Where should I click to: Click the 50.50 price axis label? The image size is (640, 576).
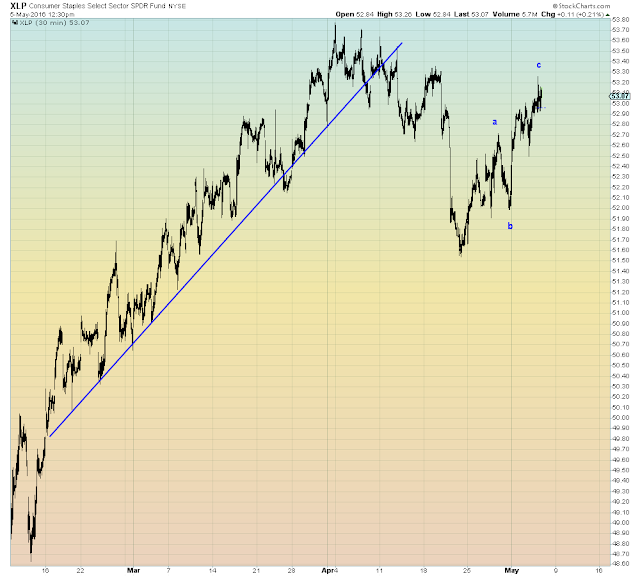621,365
